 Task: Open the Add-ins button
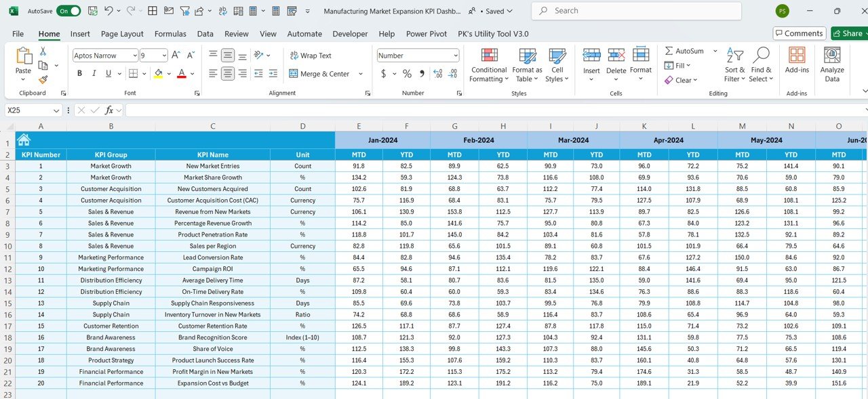(797, 61)
